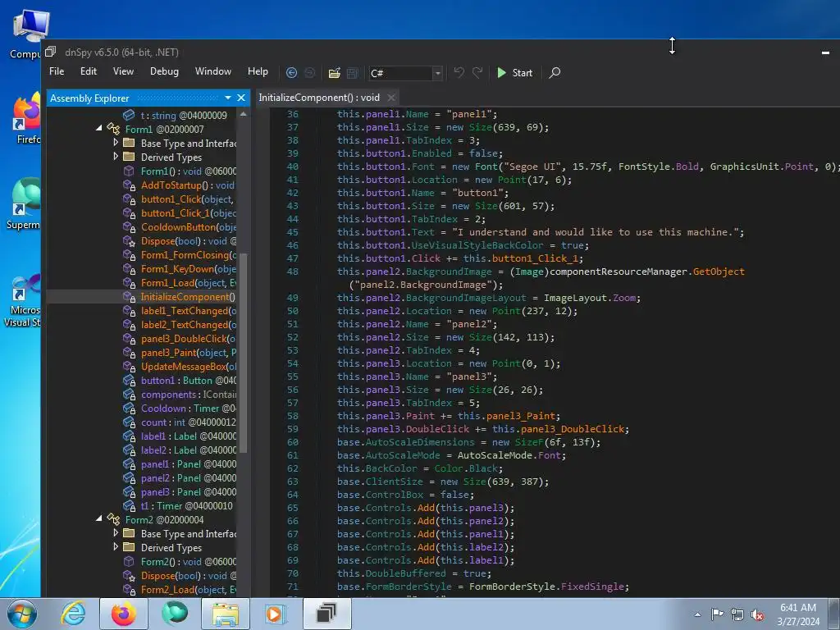Click the navigate forward arrow icon
The image size is (840, 630).
pos(309,73)
